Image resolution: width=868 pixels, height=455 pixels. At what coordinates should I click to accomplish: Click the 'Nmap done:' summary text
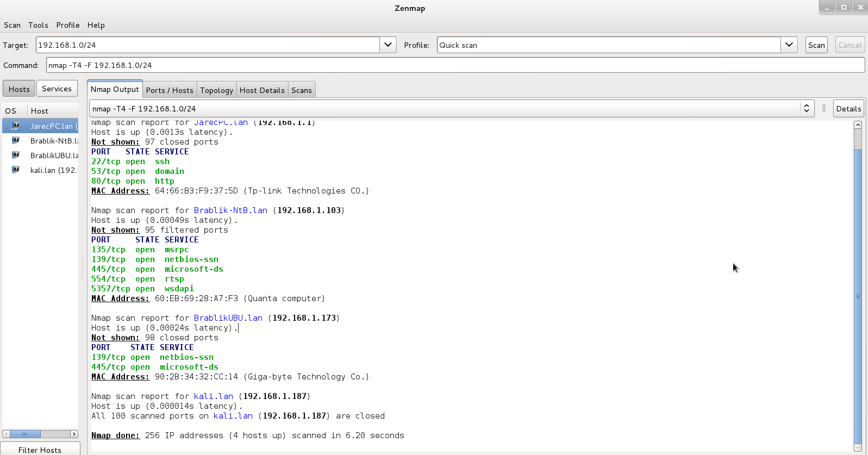(115, 435)
